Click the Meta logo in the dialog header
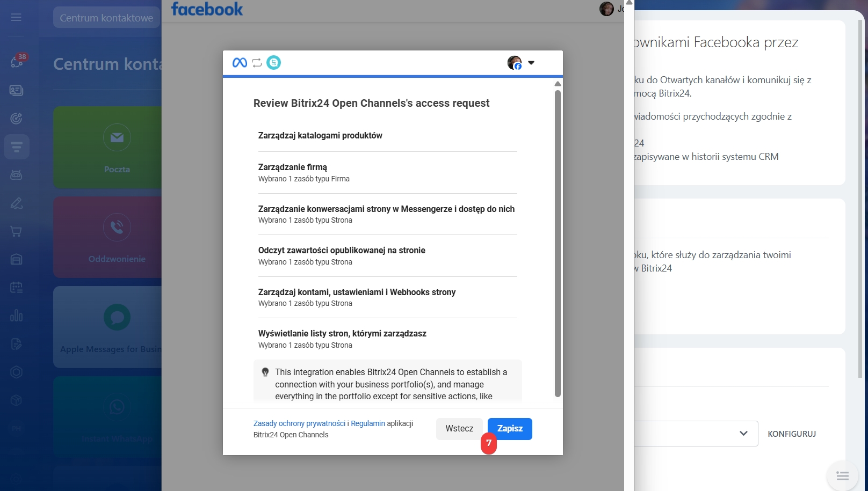This screenshot has width=868, height=491. click(x=240, y=63)
